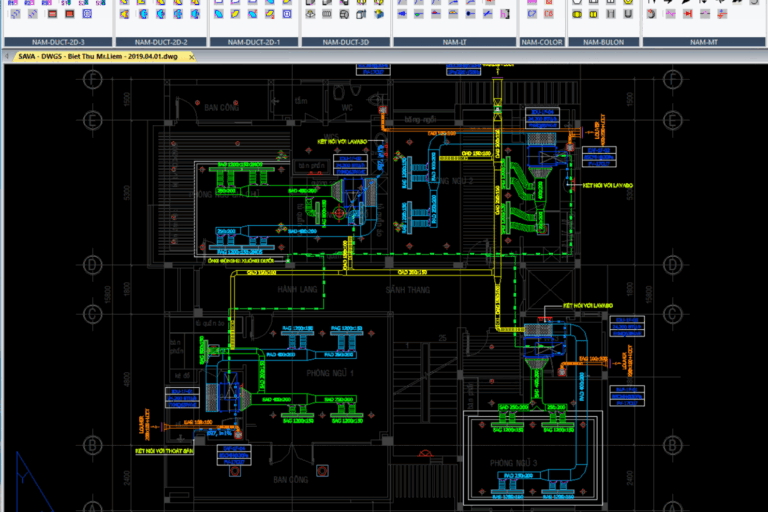Click the grey U-shaped bolt icon in NAM-BULON
The image size is (768, 512).
628,14
